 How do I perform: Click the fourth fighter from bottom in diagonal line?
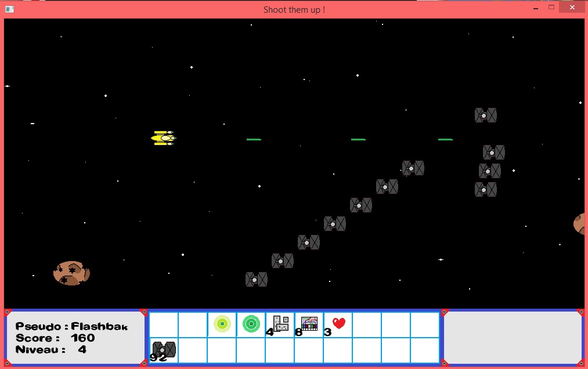(335, 224)
